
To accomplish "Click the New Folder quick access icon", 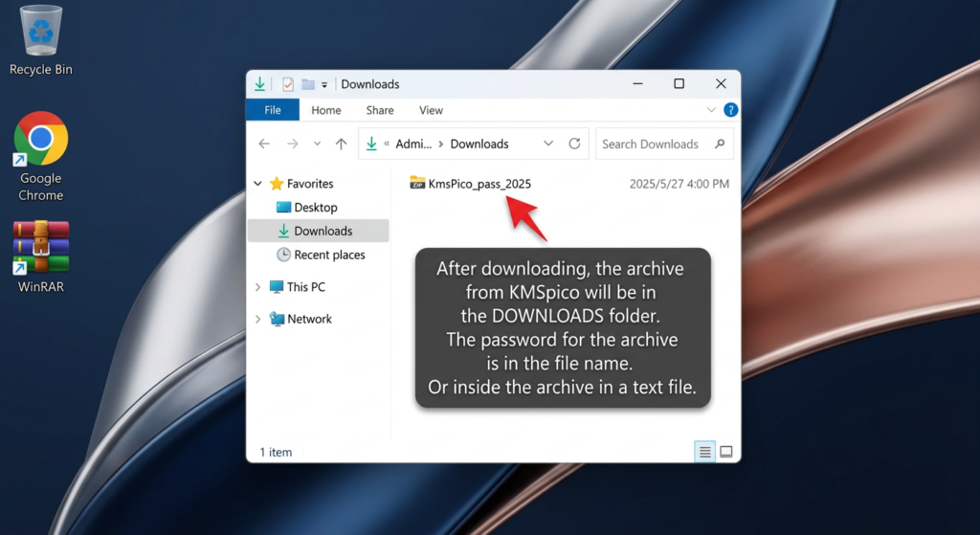I will point(307,84).
